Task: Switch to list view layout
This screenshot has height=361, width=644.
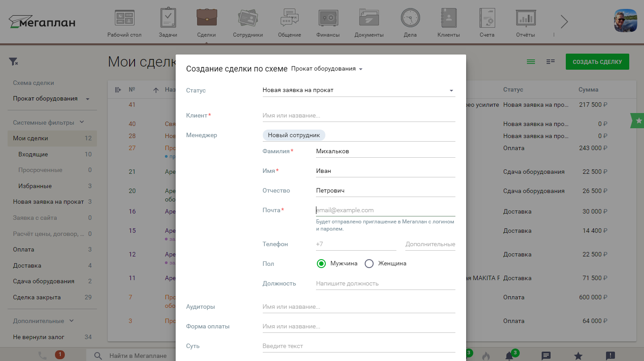Action: click(531, 62)
